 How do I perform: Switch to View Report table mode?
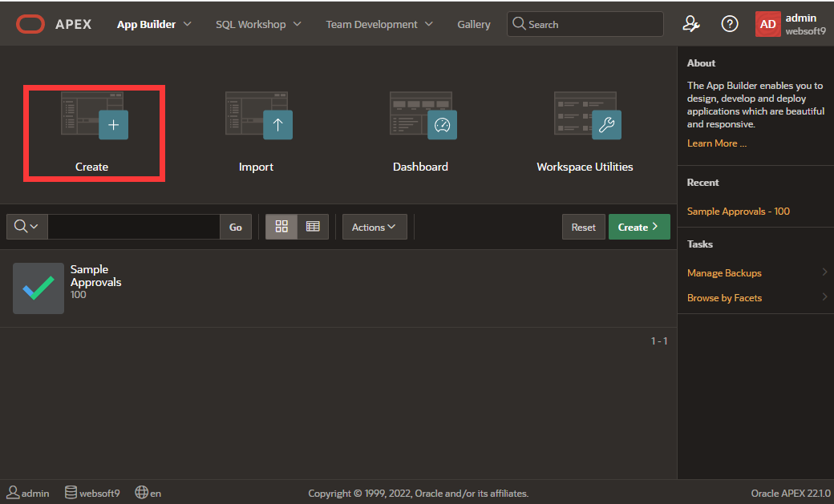[313, 227]
